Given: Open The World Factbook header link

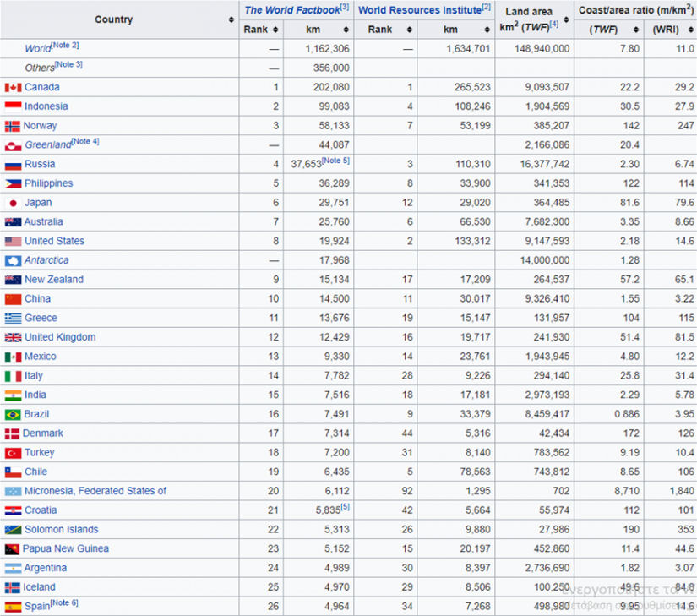Looking at the screenshot, I should [x=291, y=10].
